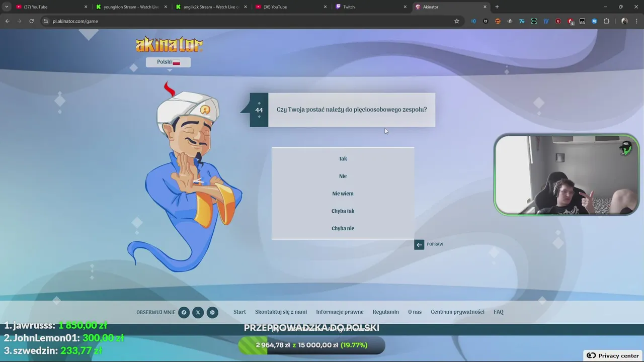This screenshot has width=644, height=362.
Task: Bookmark this page with the star
Action: pos(457,21)
